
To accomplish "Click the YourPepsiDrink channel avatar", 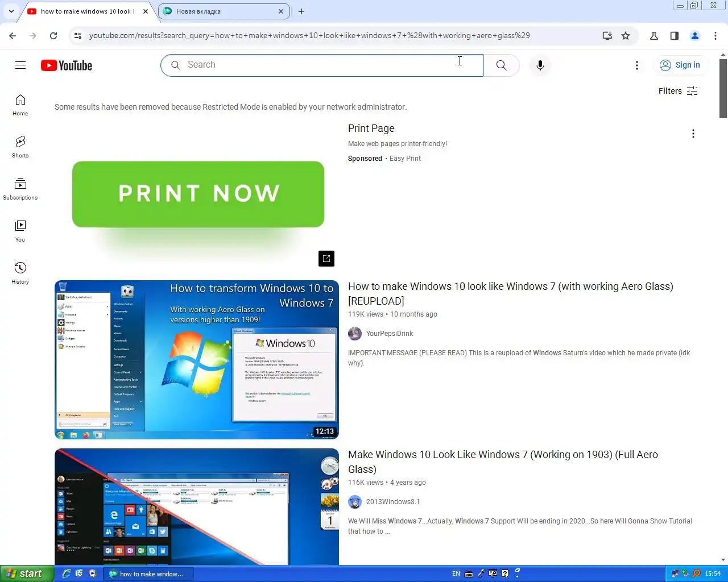I will pos(355,334).
